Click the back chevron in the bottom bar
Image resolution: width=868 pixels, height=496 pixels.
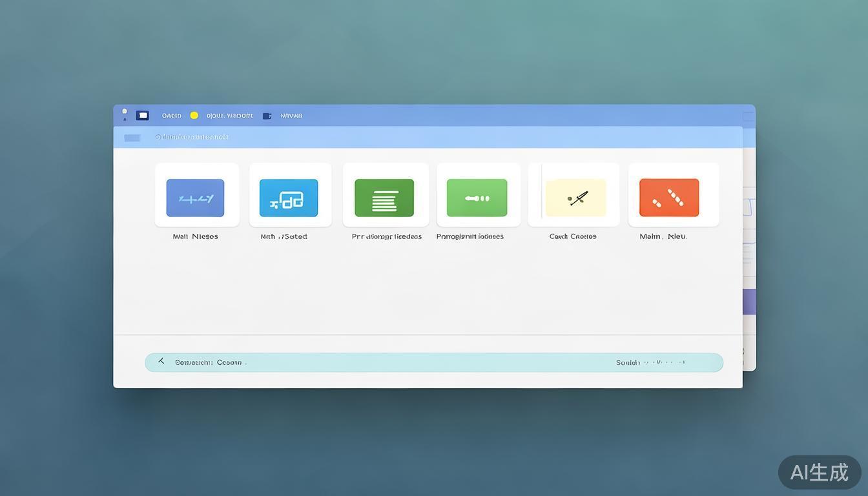coord(161,362)
